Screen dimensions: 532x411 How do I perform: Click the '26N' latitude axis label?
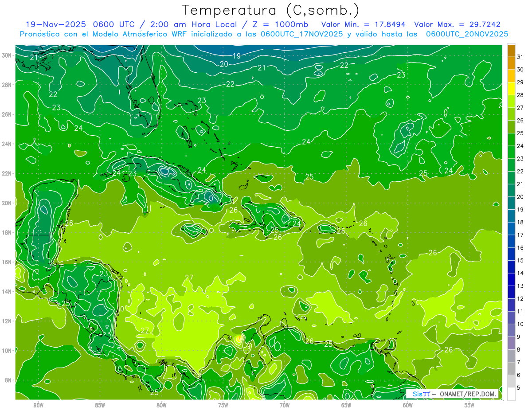point(7,114)
